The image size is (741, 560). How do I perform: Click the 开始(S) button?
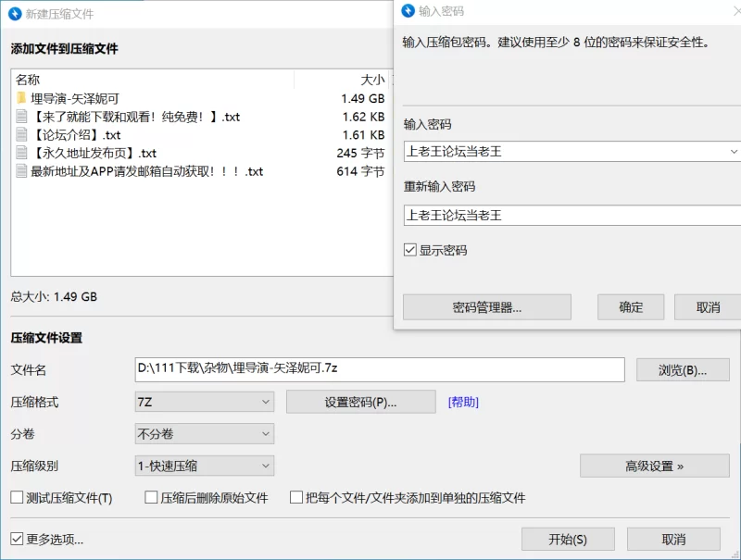tap(568, 540)
